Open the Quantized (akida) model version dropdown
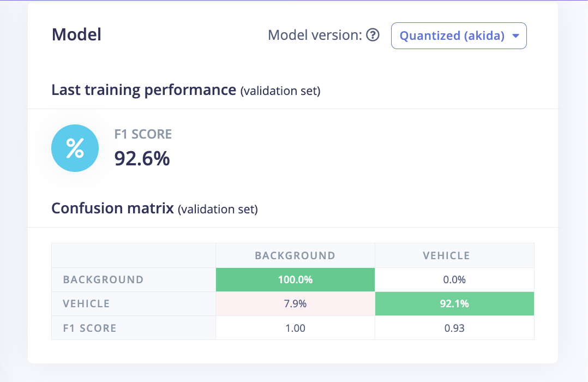The image size is (588, 382). 458,36
